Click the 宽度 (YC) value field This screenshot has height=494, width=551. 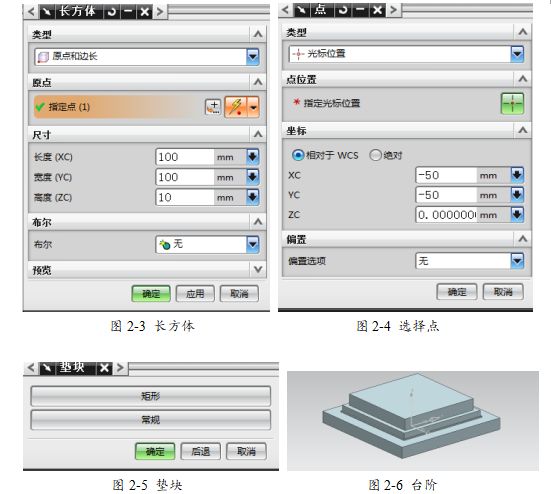pos(185,177)
